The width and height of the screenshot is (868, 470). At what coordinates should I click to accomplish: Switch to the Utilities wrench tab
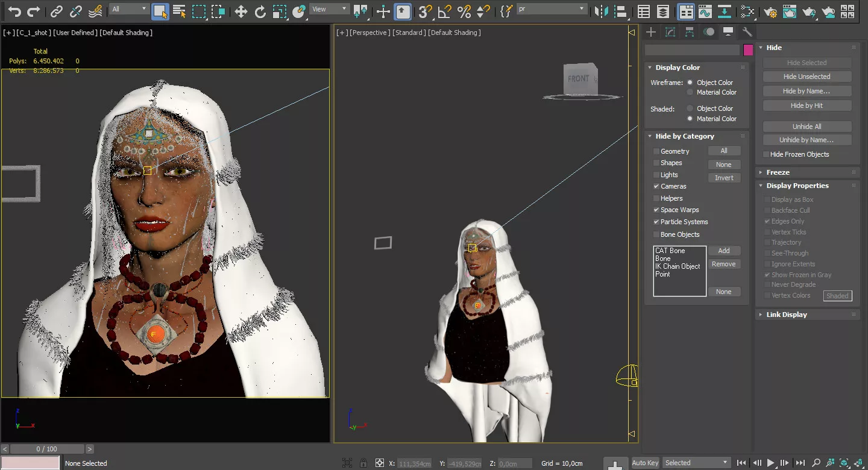pos(747,32)
